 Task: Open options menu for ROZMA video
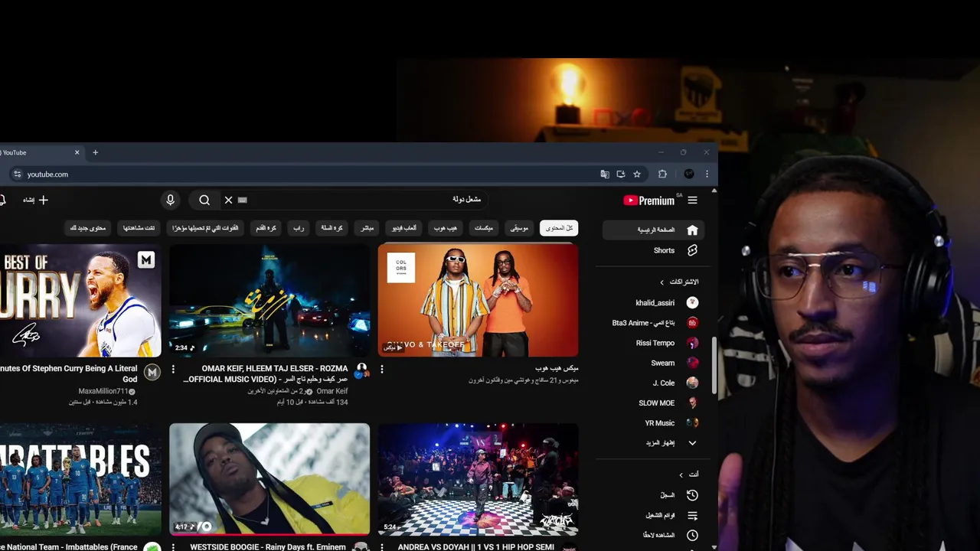(x=173, y=369)
